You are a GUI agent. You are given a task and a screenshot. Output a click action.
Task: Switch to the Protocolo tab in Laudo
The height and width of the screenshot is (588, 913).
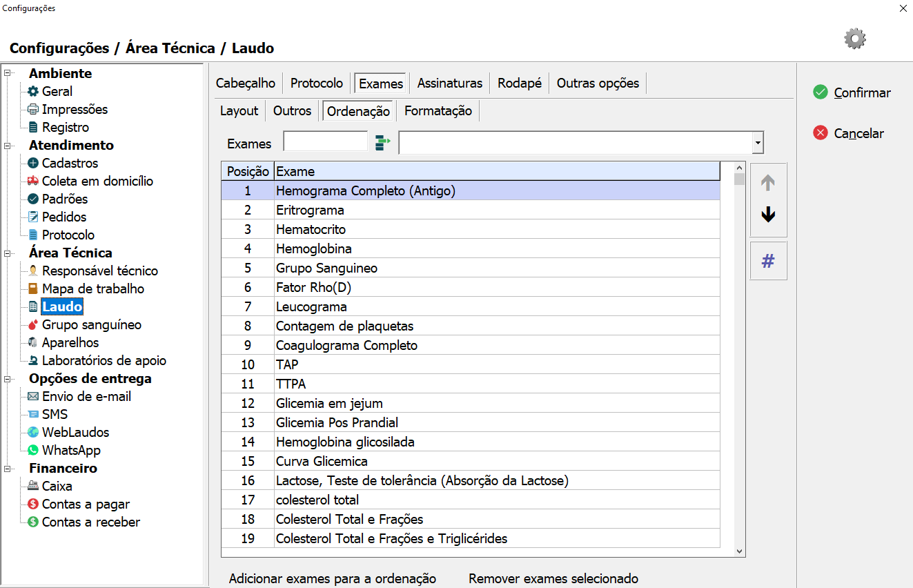pos(317,84)
